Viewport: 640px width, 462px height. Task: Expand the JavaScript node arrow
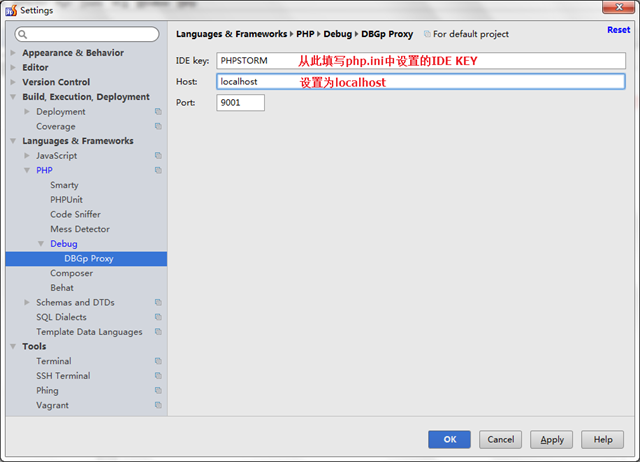(27, 155)
